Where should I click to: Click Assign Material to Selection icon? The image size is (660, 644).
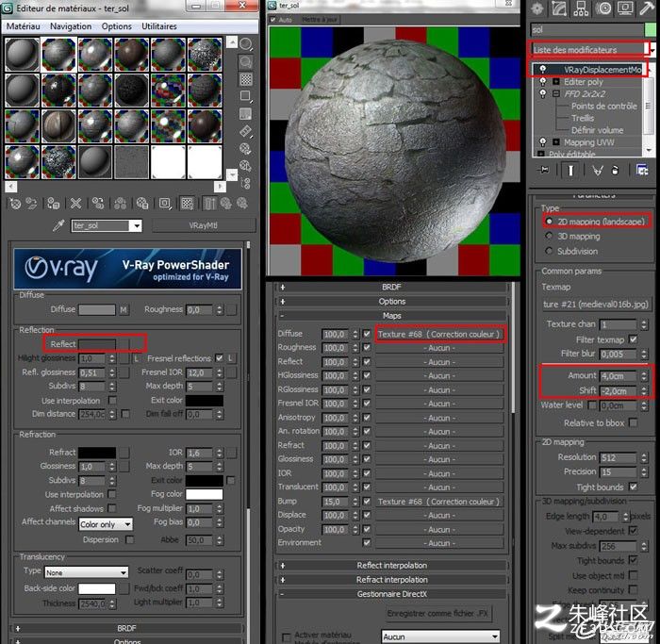(54, 204)
